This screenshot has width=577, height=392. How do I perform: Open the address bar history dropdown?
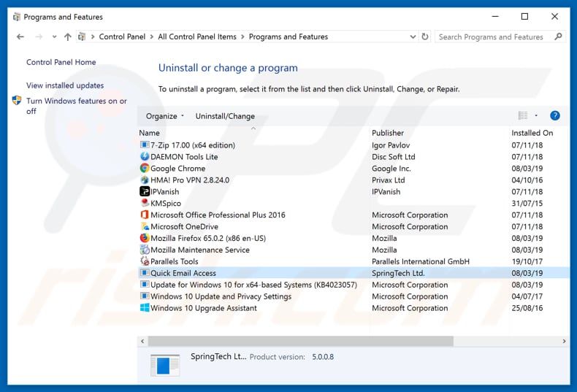click(x=413, y=36)
